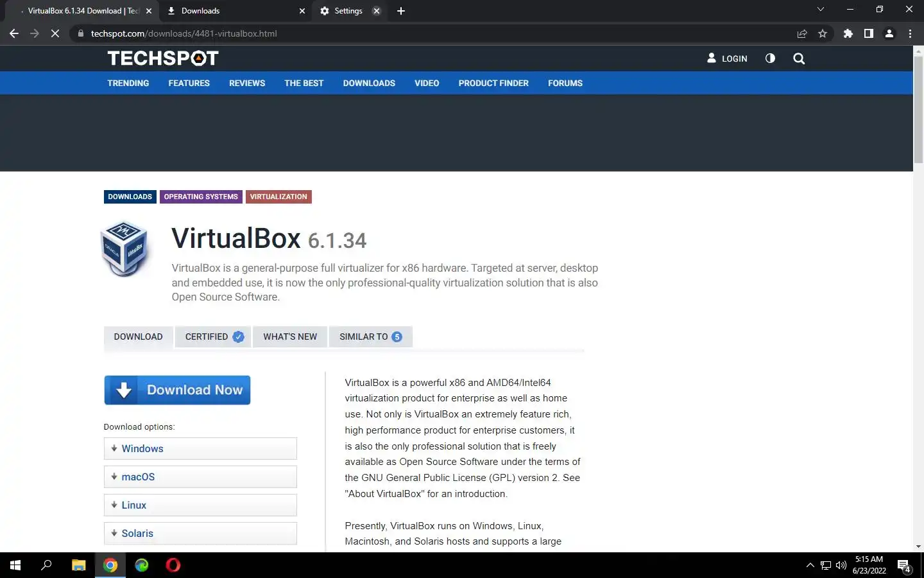Switch to the Downloads browser tab
924x578 pixels.
click(x=234, y=11)
